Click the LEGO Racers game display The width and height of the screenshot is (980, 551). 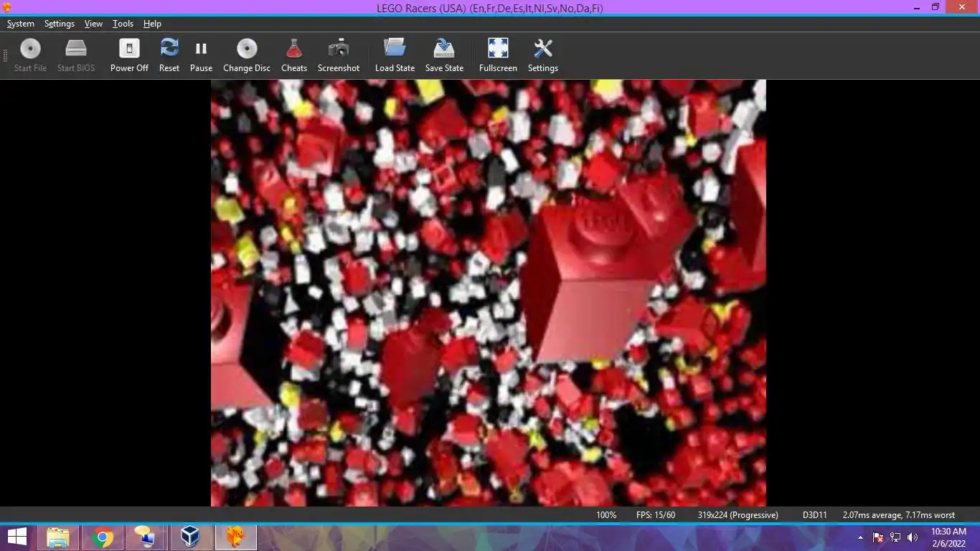pyautogui.click(x=489, y=293)
